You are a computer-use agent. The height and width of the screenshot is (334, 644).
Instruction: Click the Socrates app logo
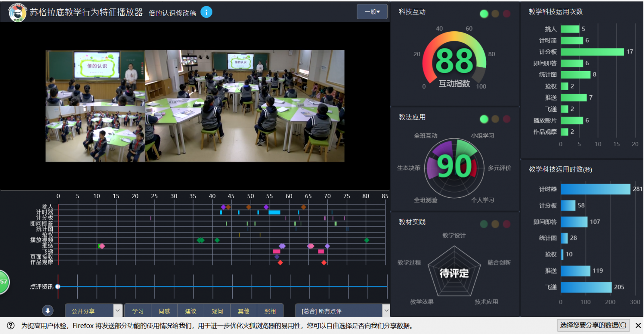[x=17, y=12]
